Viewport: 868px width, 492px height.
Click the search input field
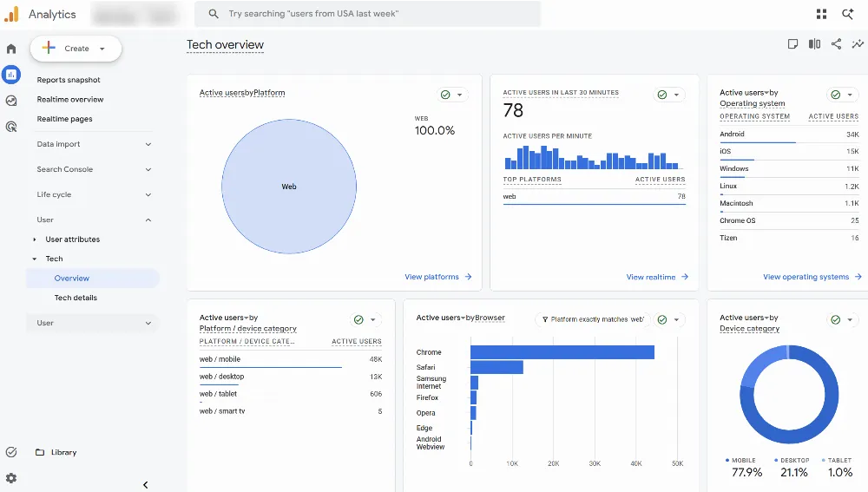pos(367,14)
